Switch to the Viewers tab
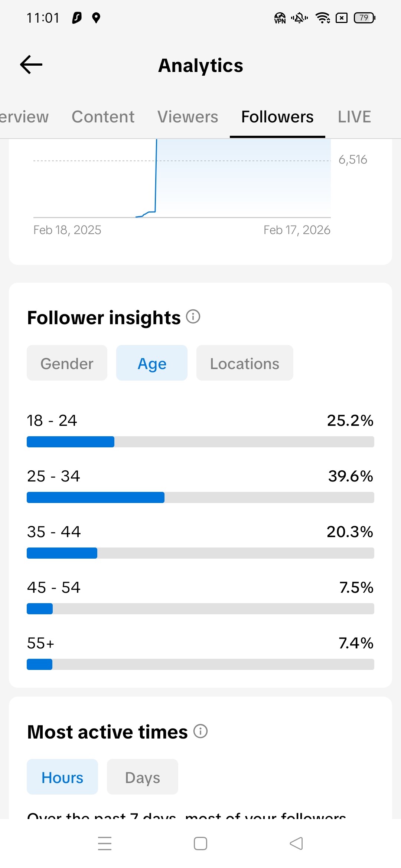The width and height of the screenshot is (401, 868). coord(188,117)
